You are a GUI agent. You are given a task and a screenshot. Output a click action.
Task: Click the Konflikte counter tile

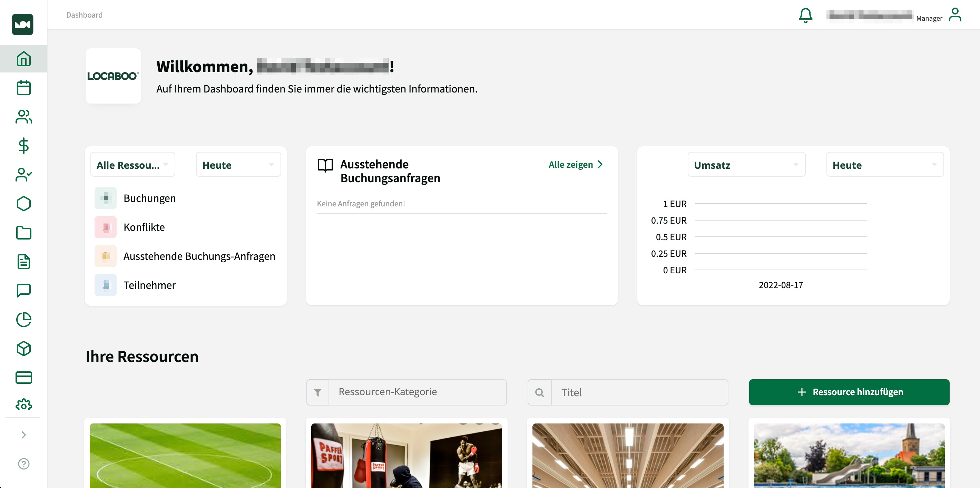coord(105,227)
